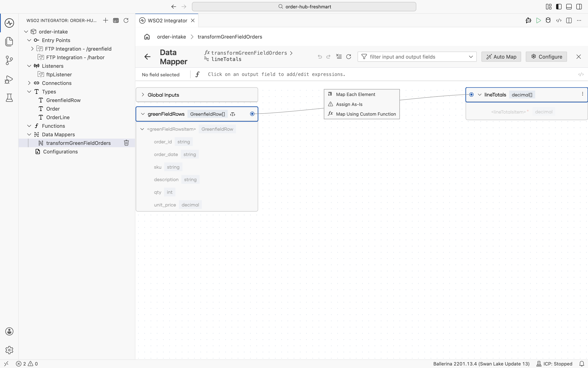Click the add plus icon in sidebar header
This screenshot has height=368, width=588.
click(105, 20)
